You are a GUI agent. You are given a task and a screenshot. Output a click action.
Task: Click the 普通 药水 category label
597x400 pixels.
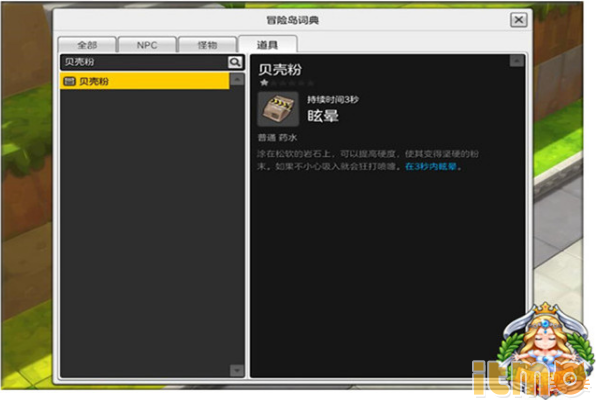277,137
